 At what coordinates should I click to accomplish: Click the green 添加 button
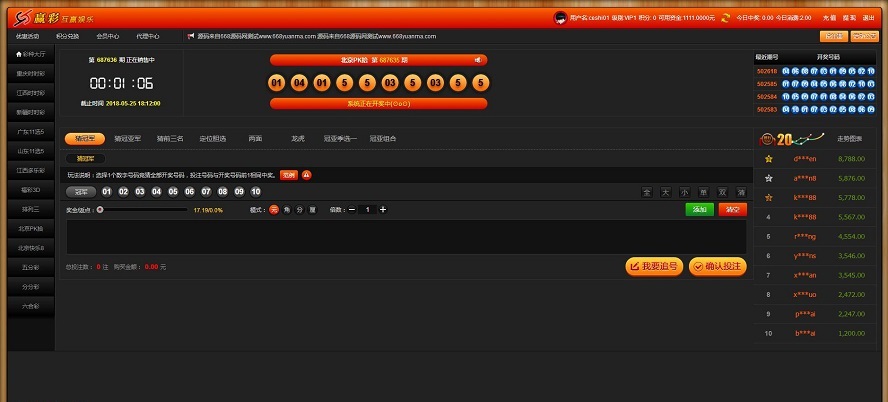[699, 210]
